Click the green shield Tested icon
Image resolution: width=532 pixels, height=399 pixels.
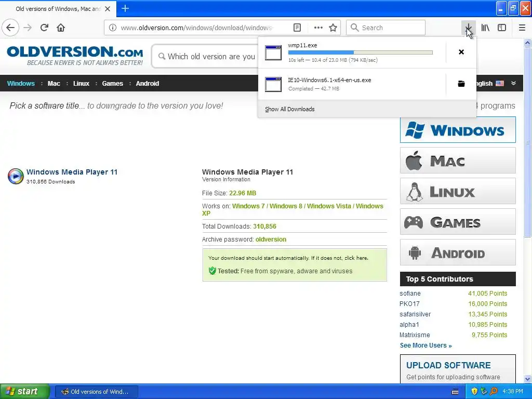click(212, 271)
